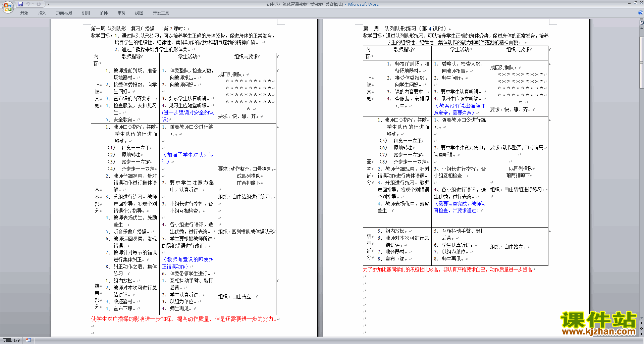Switch to the 视图 tab
The image size is (644, 344).
point(139,13)
